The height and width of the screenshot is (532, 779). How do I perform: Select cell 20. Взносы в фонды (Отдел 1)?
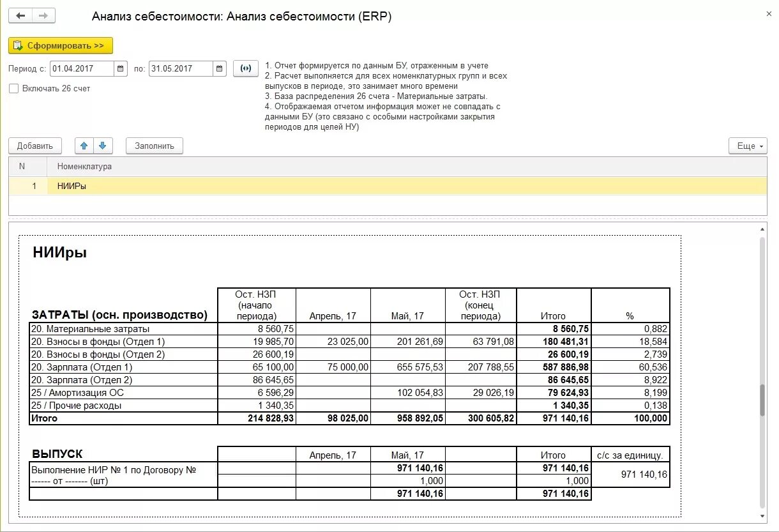[123, 342]
